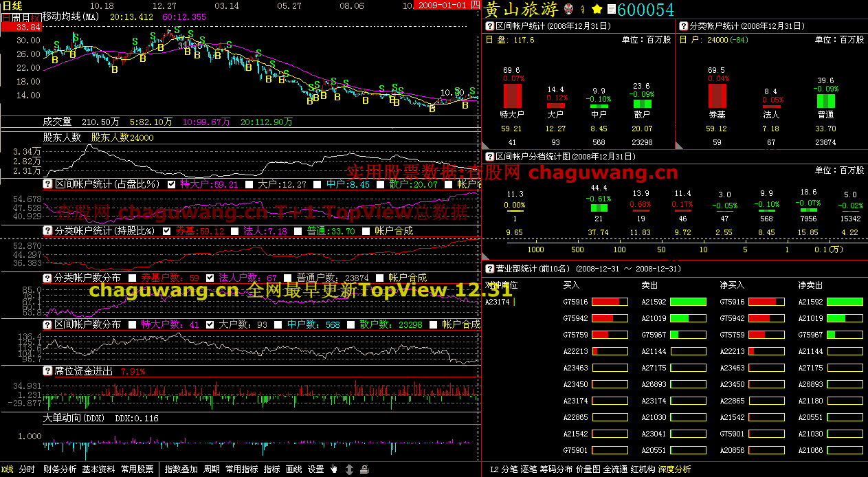Screen dimensions: 868x477
Task: Open the 周期 period menu
Action: [x=212, y=469]
